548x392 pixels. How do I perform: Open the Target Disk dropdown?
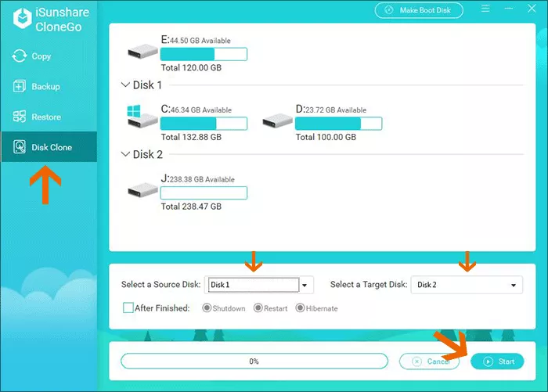pyautogui.click(x=467, y=285)
